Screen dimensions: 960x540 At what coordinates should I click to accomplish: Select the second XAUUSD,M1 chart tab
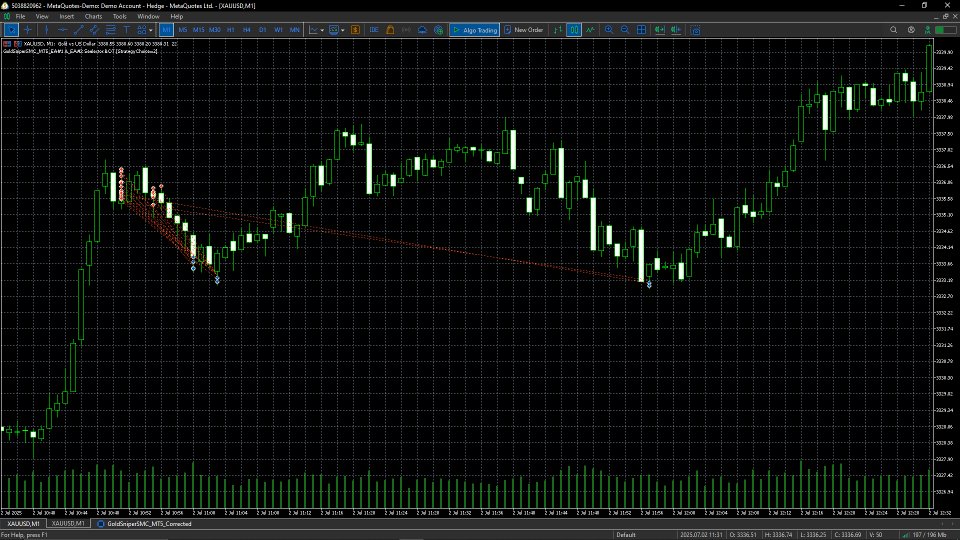[x=68, y=524]
